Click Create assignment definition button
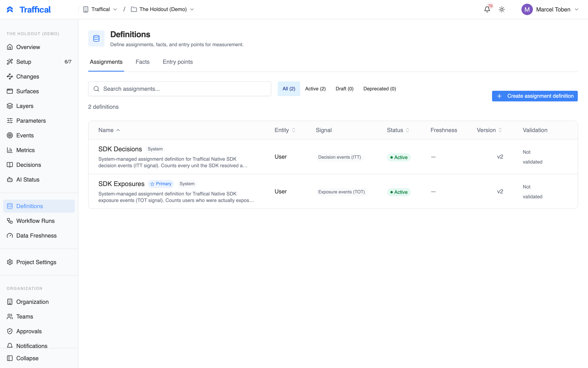Image resolution: width=588 pixels, height=368 pixels. tap(535, 96)
